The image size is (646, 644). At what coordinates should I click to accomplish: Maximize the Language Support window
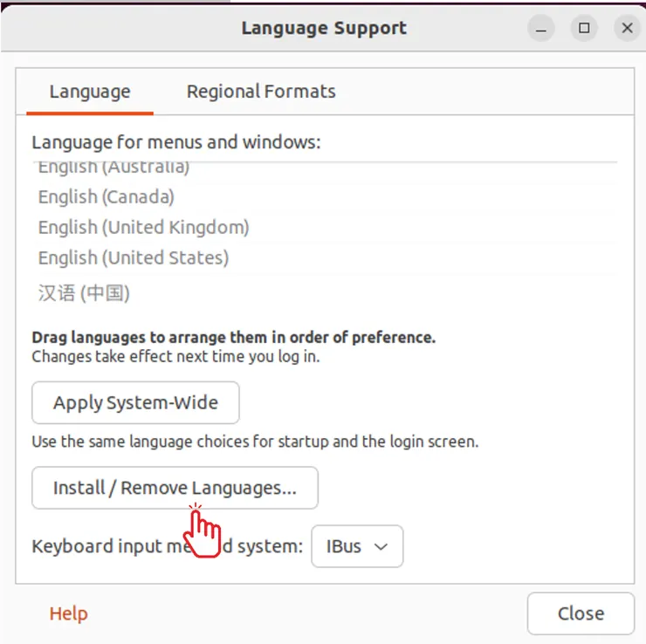(584, 28)
